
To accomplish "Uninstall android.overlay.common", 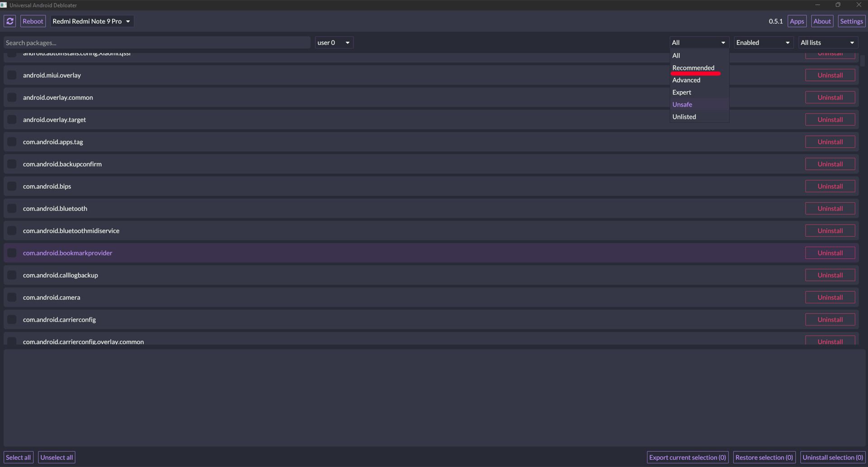I will click(x=830, y=97).
